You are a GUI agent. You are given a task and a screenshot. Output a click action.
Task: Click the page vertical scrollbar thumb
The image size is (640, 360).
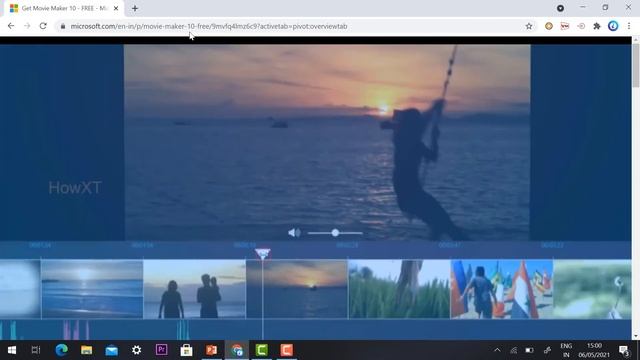(636, 65)
